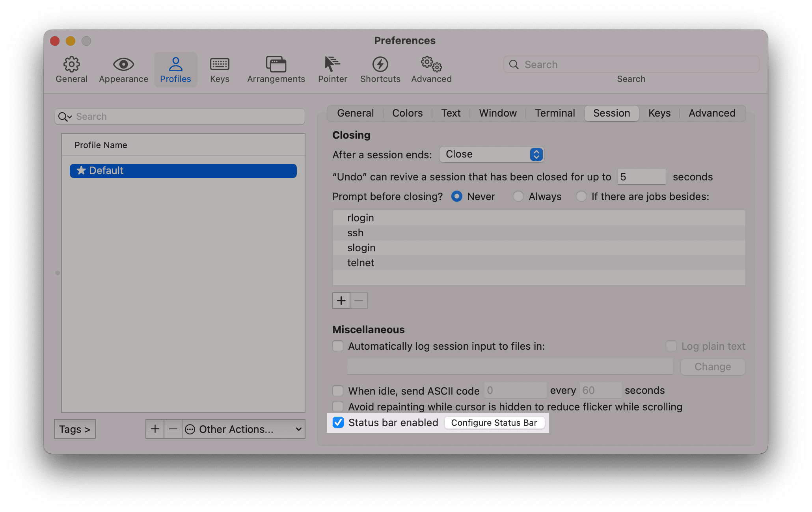Enable Automatically log session input

[x=338, y=346]
